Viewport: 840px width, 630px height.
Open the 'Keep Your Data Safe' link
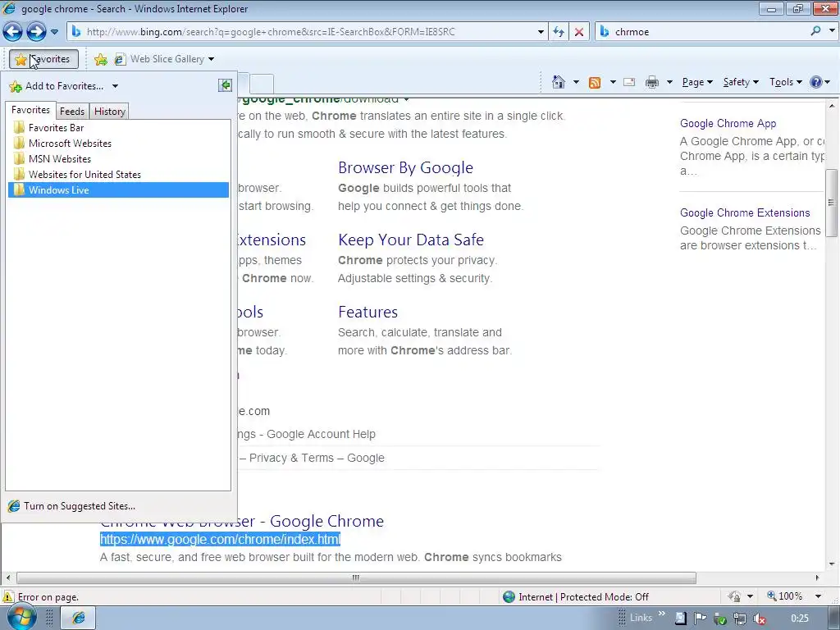click(x=411, y=240)
